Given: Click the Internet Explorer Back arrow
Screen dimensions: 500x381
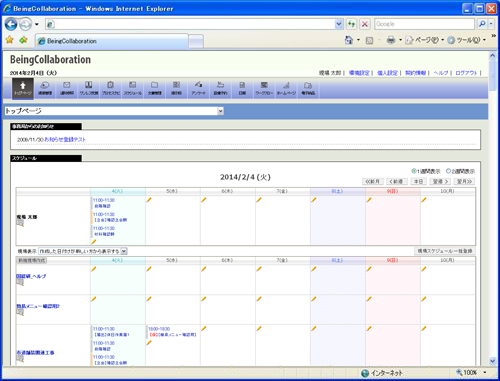Looking at the screenshot, I should 11,24.
